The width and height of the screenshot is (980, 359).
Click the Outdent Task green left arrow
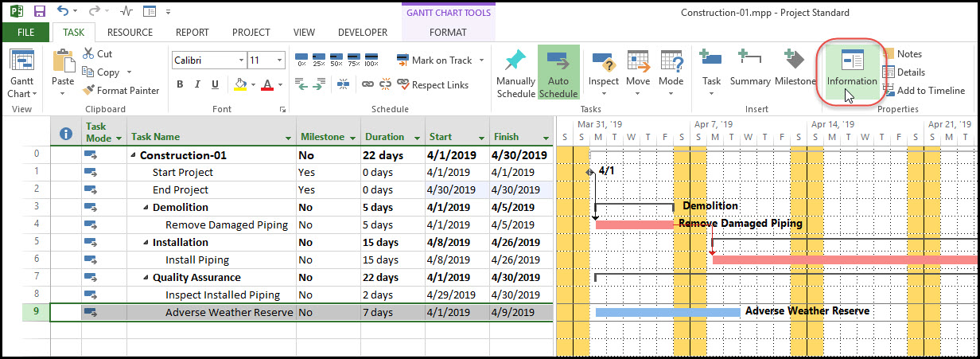point(301,84)
